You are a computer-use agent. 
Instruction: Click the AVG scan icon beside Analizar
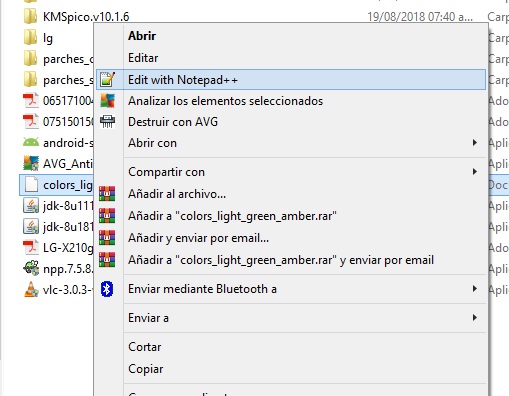pos(107,101)
